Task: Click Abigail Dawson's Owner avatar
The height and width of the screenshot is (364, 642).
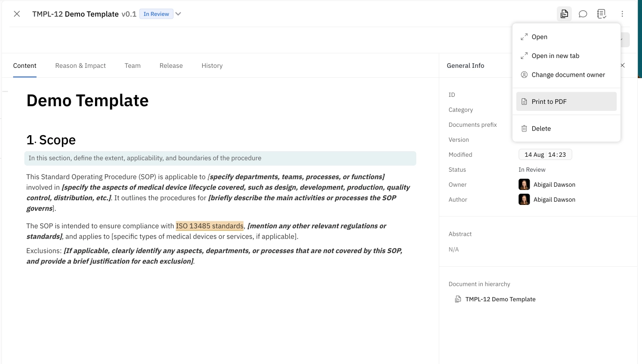Action: (524, 184)
